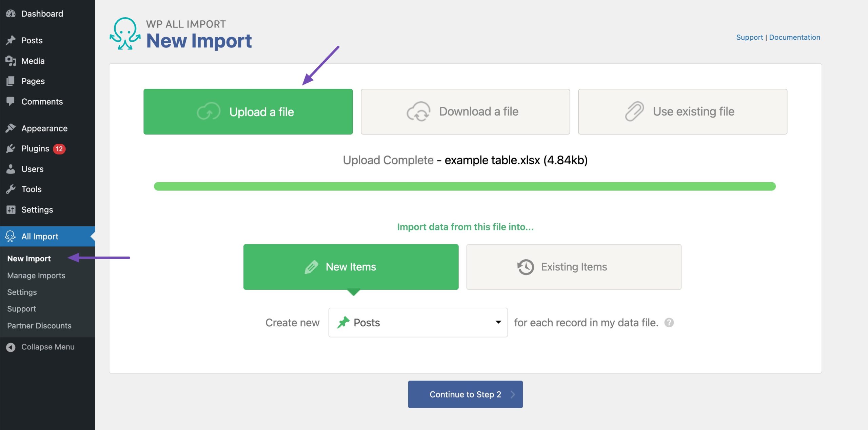The image size is (868, 430).
Task: Click the Appearance paintbrush icon
Action: 11,128
